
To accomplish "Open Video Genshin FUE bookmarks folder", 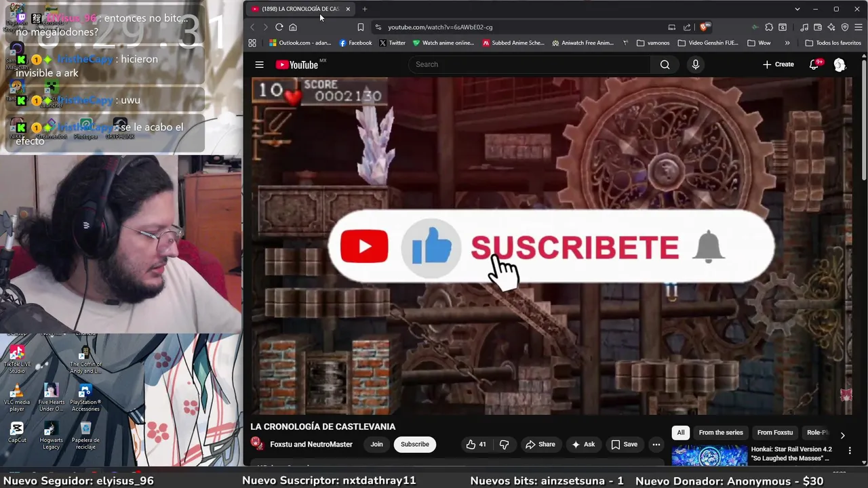I will (x=708, y=43).
